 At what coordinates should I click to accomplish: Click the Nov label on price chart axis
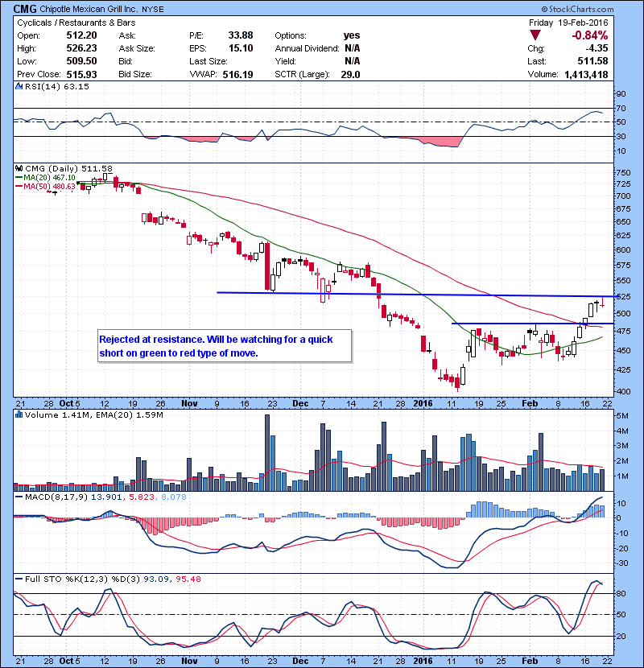[189, 403]
